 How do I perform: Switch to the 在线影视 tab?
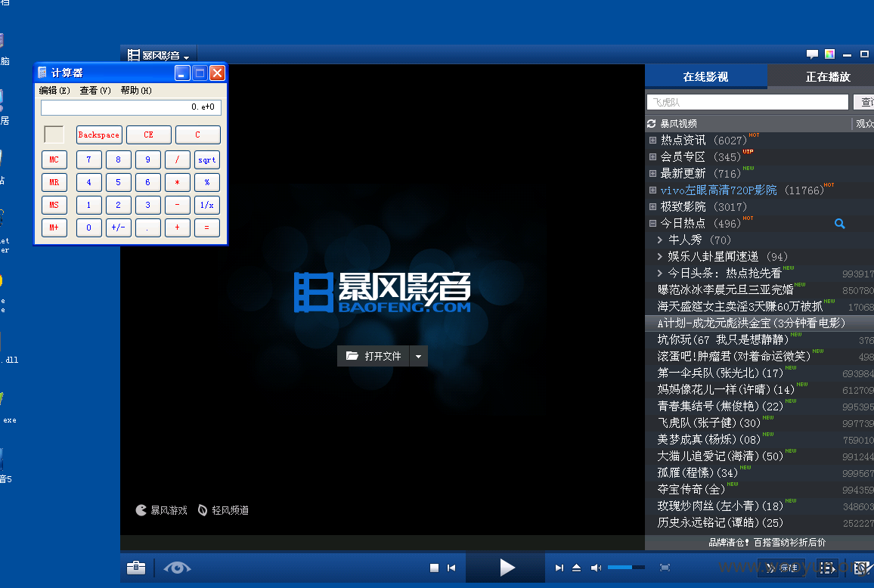pos(705,76)
